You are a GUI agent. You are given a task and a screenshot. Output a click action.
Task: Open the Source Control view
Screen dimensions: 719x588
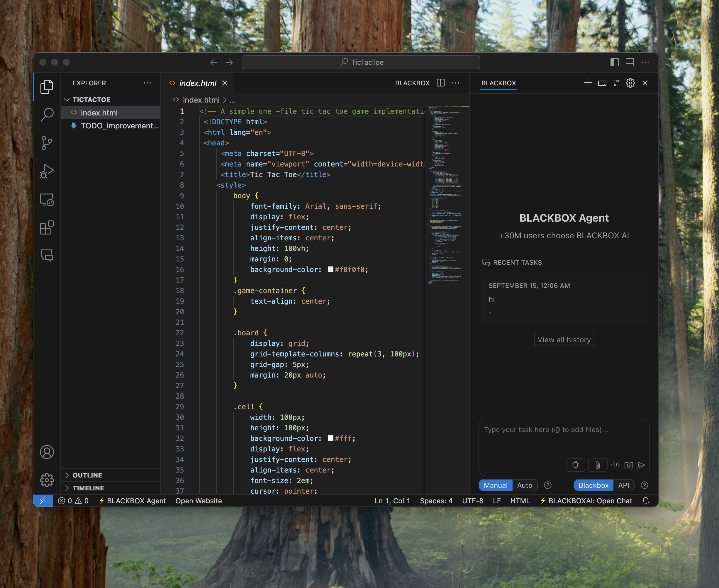[x=47, y=143]
